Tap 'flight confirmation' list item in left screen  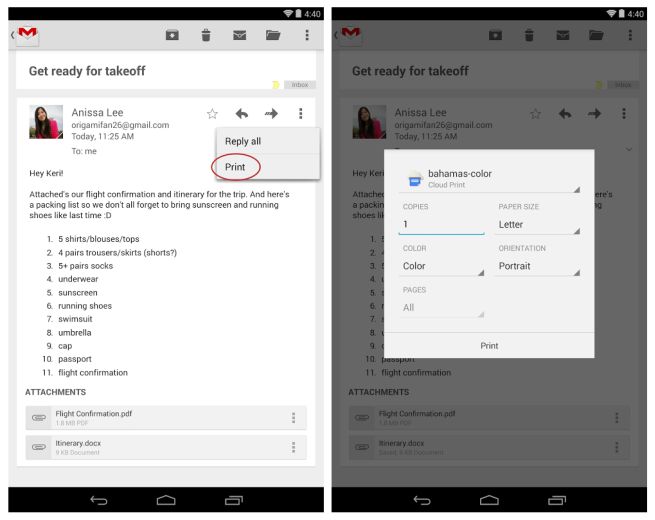[93, 373]
